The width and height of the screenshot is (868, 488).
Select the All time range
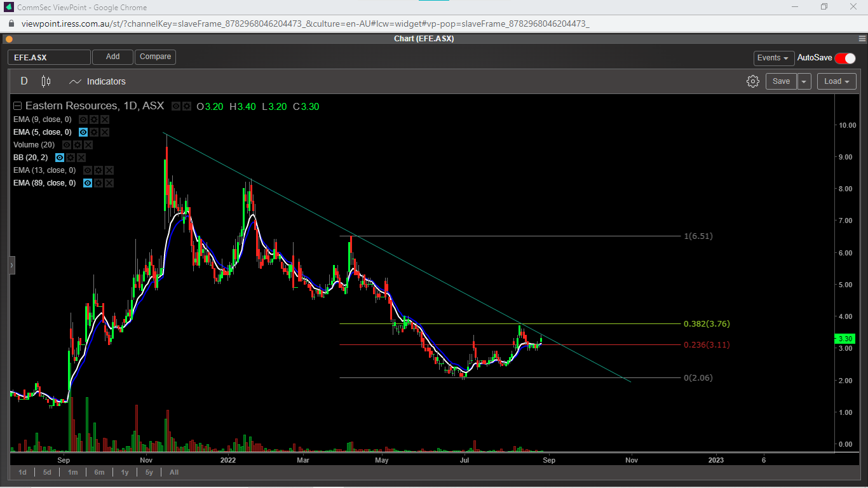click(174, 472)
